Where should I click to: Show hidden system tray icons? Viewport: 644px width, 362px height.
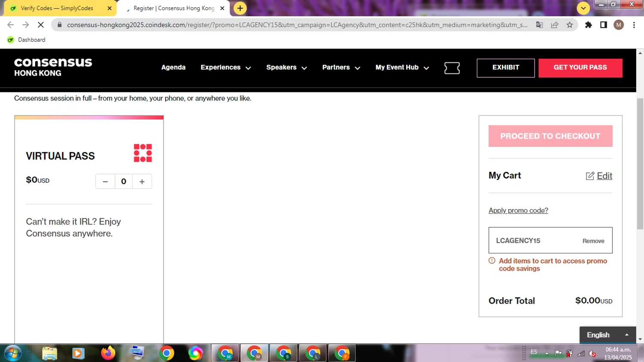coord(547,354)
